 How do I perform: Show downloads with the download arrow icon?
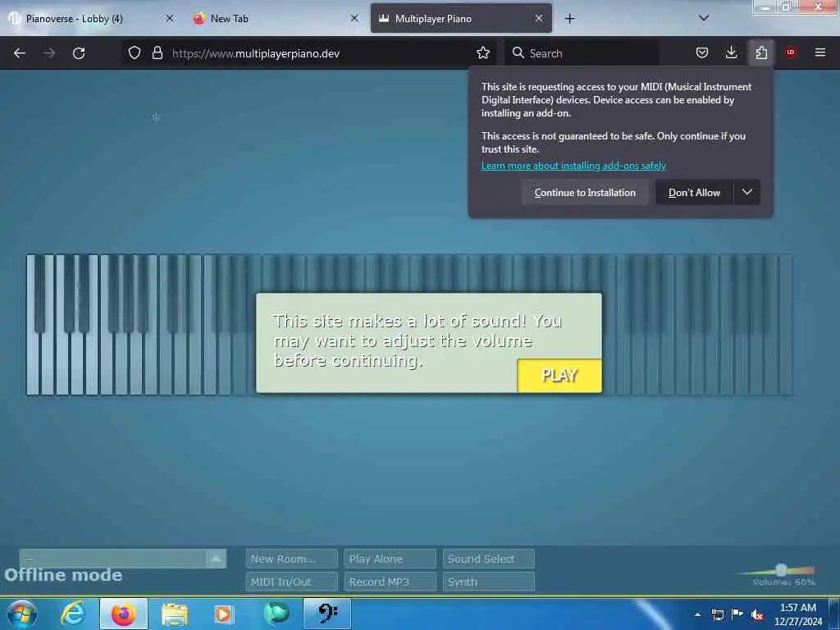(731, 52)
